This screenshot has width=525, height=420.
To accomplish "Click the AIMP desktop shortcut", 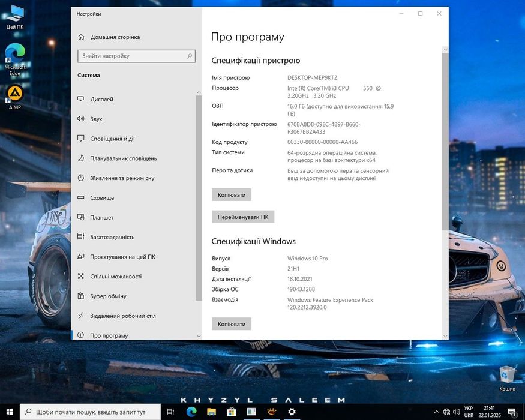I will click(x=15, y=97).
